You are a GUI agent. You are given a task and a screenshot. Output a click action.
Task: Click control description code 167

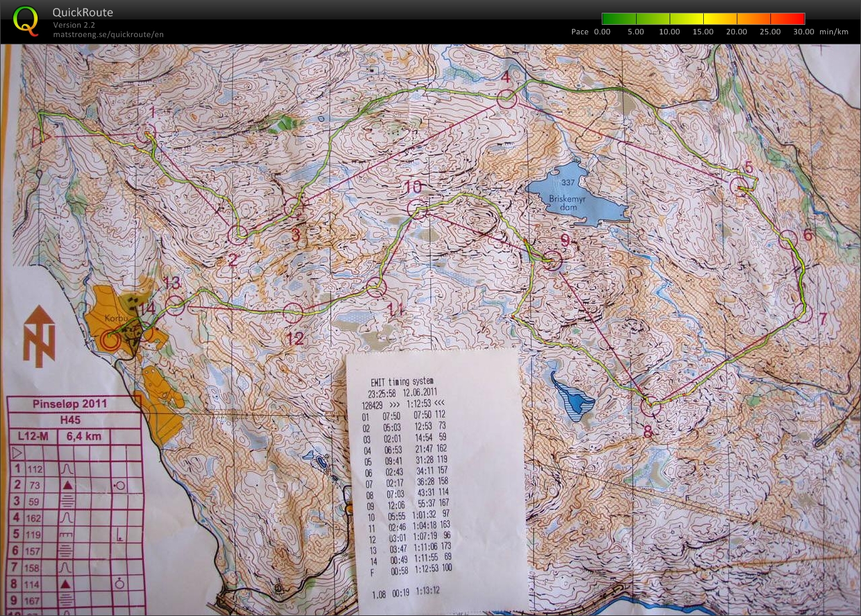click(35, 601)
